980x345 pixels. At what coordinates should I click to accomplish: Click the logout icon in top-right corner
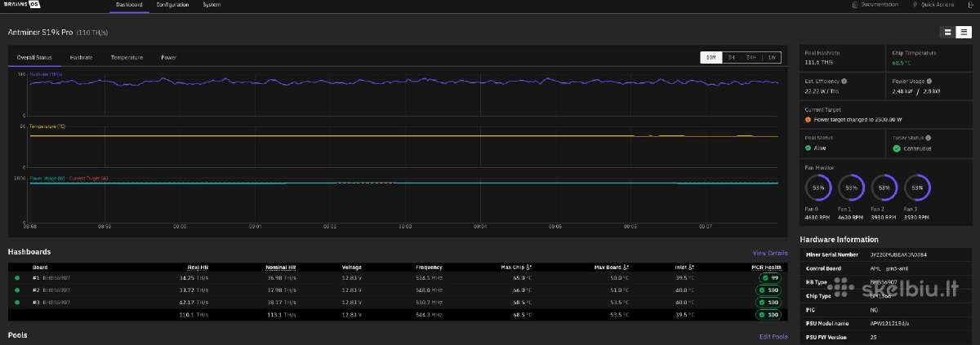pyautogui.click(x=969, y=5)
